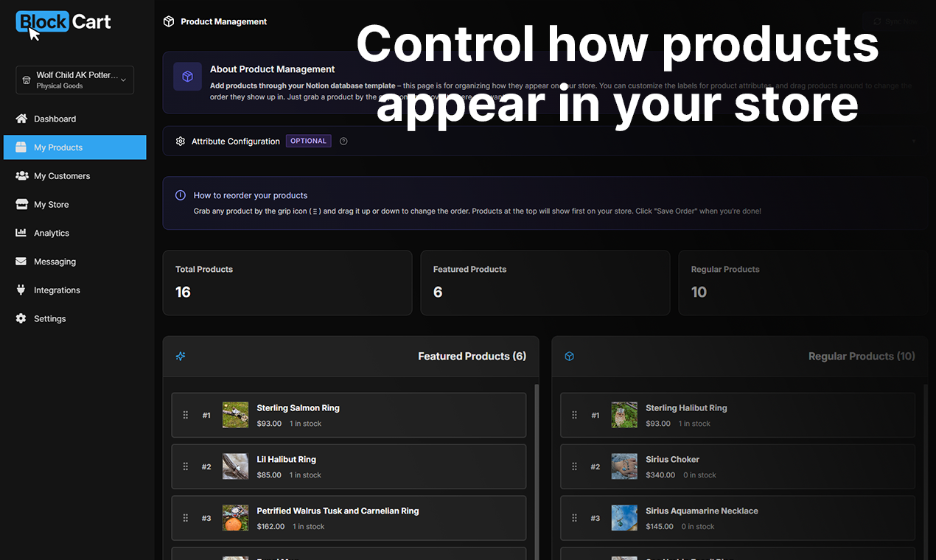The height and width of the screenshot is (560, 936).
Task: Click the refresh icon inside Sync Now
Action: 877,21
